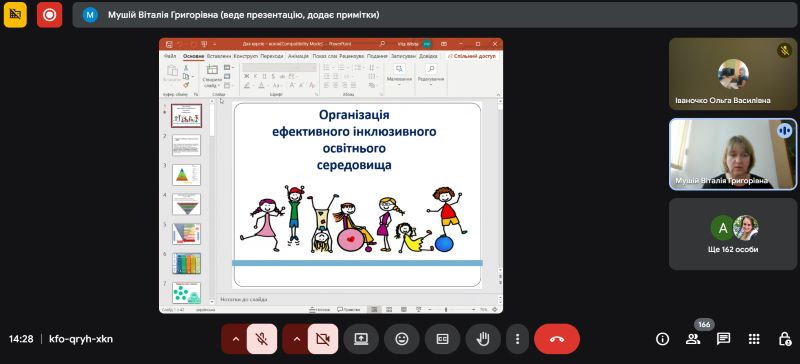Expand microphone audio settings chevron
800x364 pixels.
click(236, 339)
